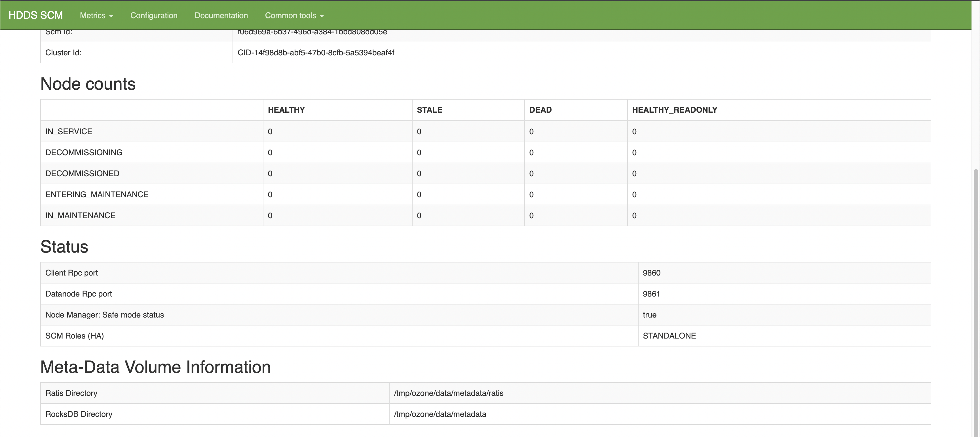This screenshot has height=437, width=980.
Task: Click the HDDS SCM brand link
Action: coord(35,15)
